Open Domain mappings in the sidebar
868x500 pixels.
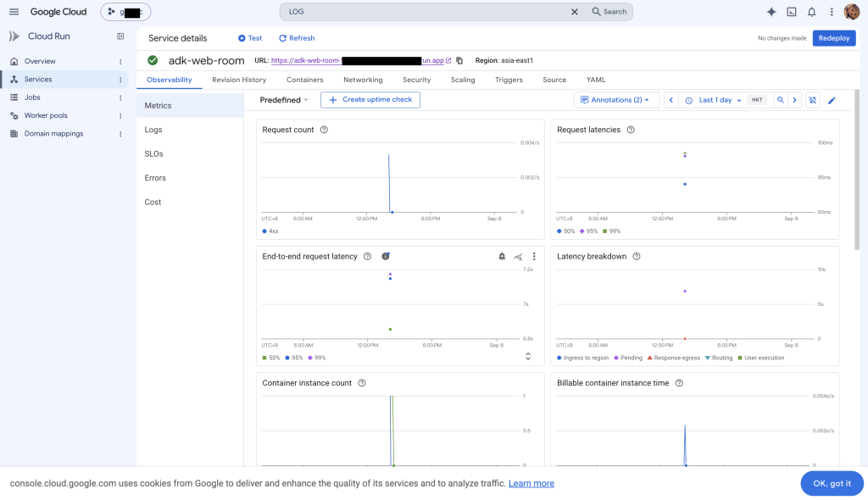53,133
